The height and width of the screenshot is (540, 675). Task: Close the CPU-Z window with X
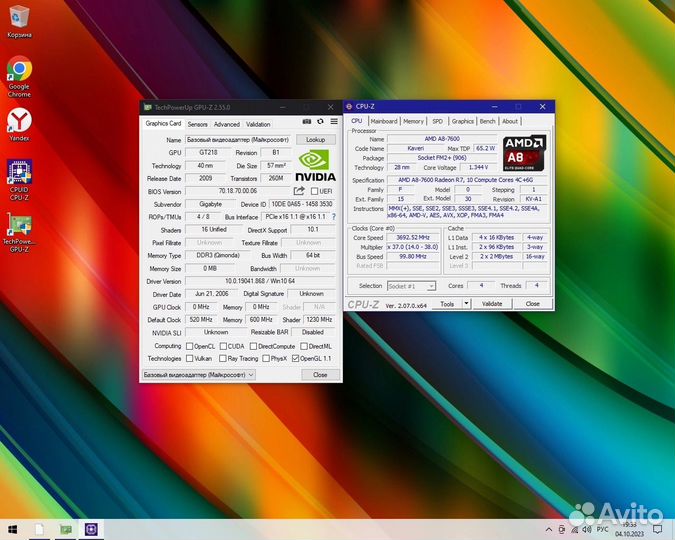pos(542,106)
